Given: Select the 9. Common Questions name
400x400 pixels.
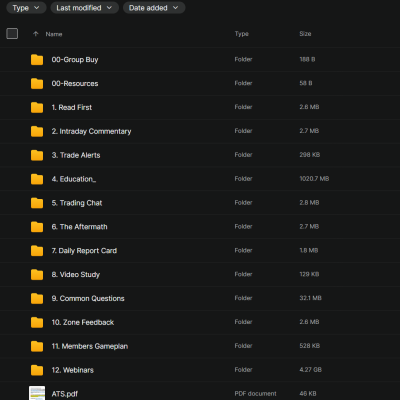Looking at the screenshot, I should pyautogui.click(x=88, y=299).
